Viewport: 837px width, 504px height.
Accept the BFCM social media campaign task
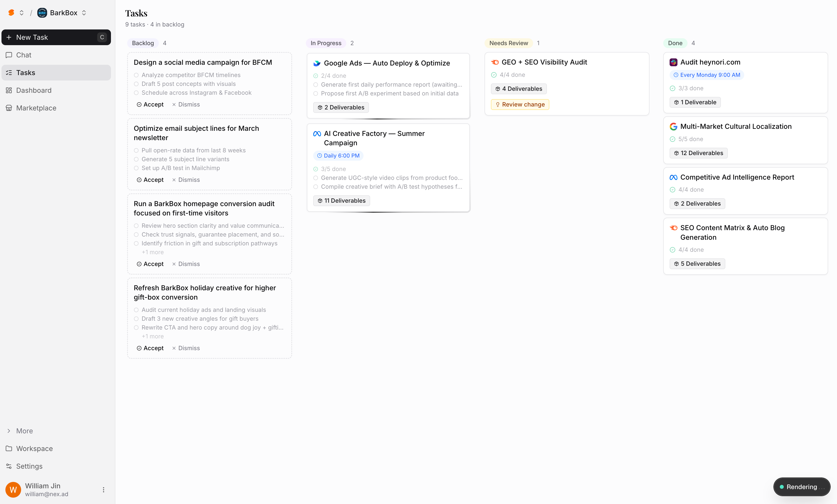click(150, 105)
